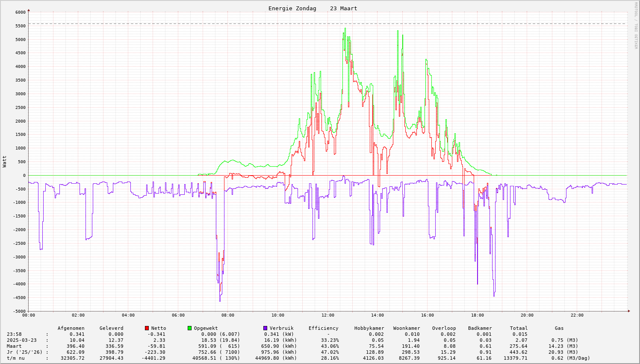Image resolution: width=640 pixels, height=364 pixels.
Task: Click the RRDTOOL / TOBI OETIKER watermark
Action: point(636,25)
